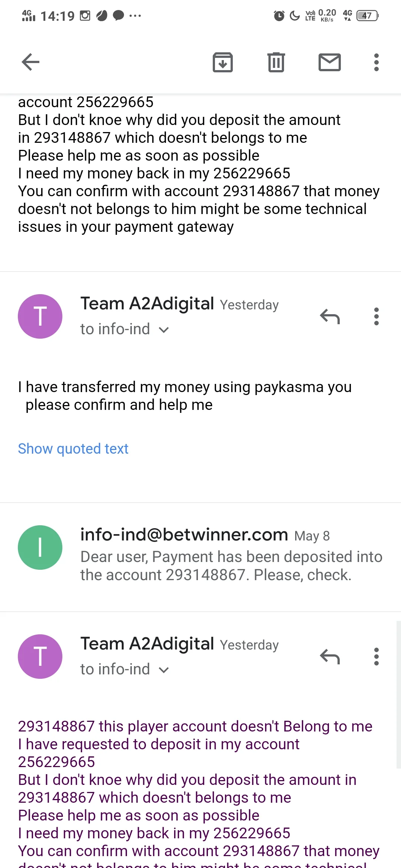Mark conversation as unread with envelope icon
The width and height of the screenshot is (401, 868).
329,62
